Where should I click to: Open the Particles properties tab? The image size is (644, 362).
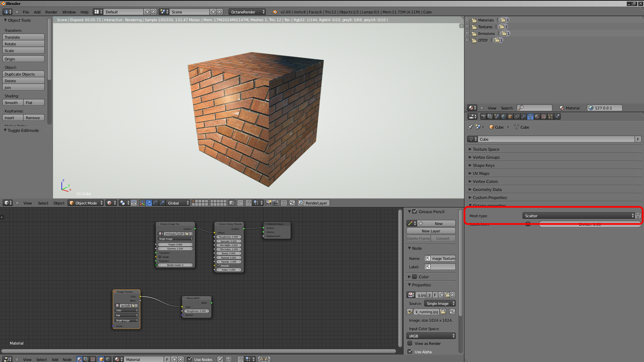tap(550, 117)
